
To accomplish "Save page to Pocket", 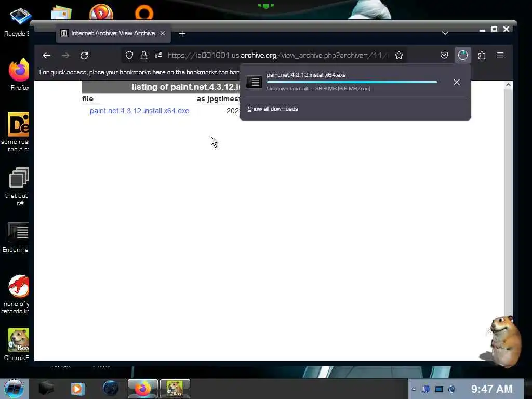I will [x=444, y=55].
